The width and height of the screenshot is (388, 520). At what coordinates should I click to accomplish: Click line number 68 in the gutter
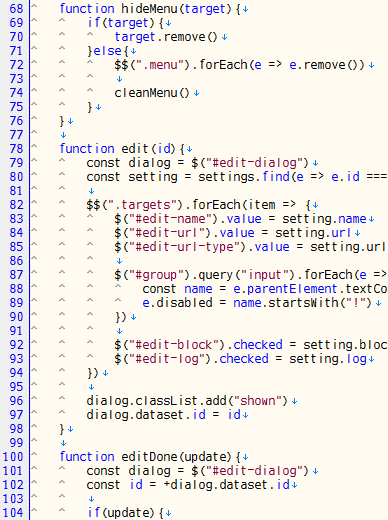coord(16,9)
